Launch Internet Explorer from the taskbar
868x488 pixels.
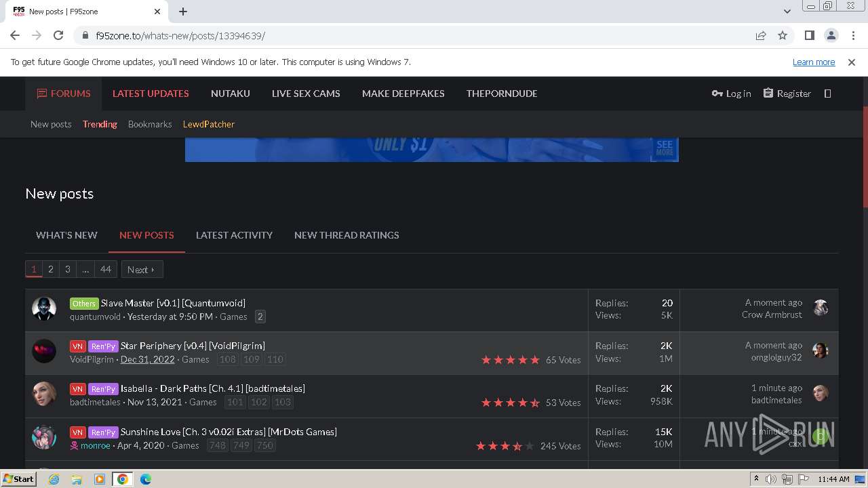pos(54,479)
